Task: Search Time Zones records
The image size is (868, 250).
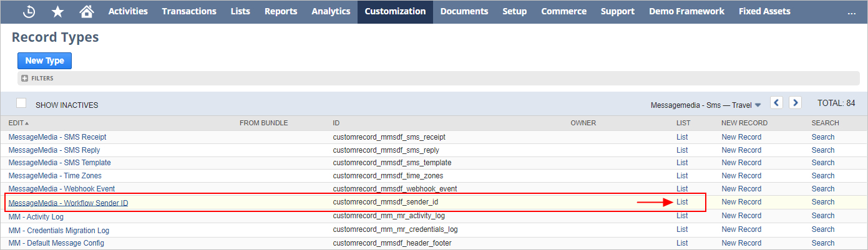Action: (x=823, y=176)
